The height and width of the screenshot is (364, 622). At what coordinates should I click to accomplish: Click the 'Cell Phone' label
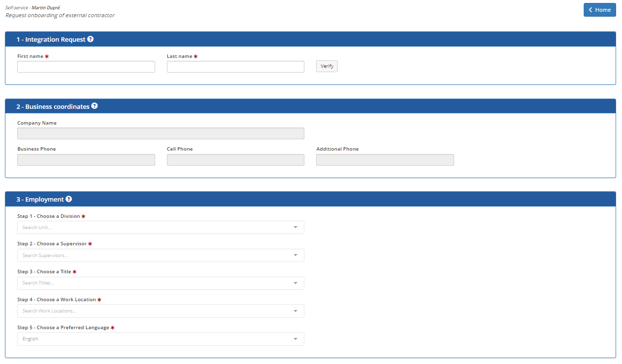click(180, 149)
